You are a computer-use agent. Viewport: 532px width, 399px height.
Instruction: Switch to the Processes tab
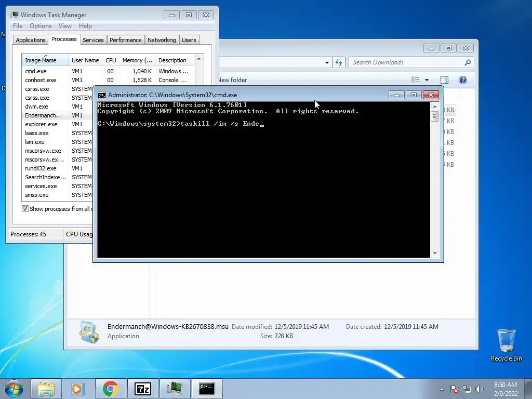coord(64,39)
